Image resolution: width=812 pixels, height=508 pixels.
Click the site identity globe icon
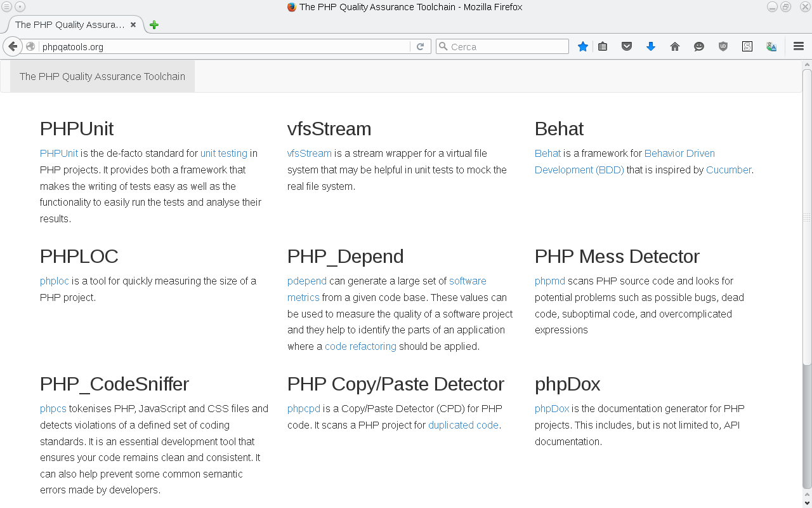pyautogui.click(x=30, y=46)
